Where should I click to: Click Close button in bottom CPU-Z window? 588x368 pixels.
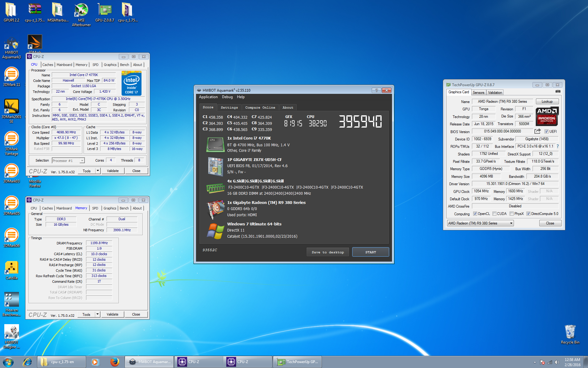pyautogui.click(x=136, y=314)
